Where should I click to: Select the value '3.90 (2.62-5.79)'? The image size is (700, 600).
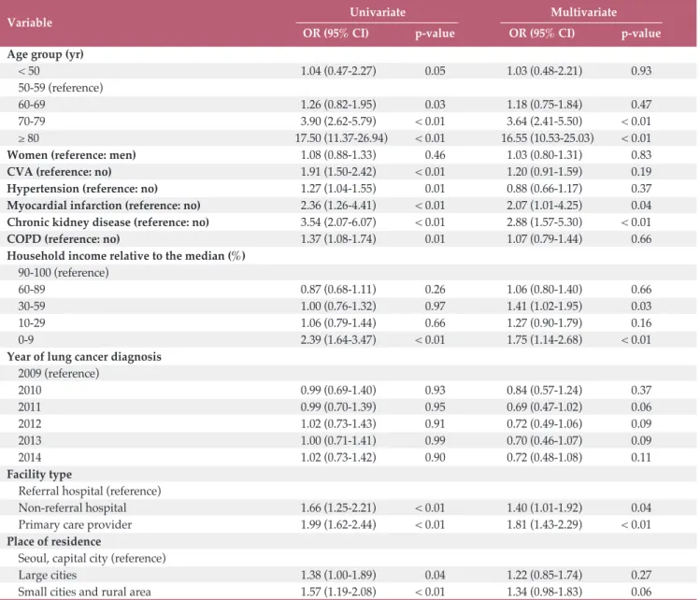coord(338,121)
